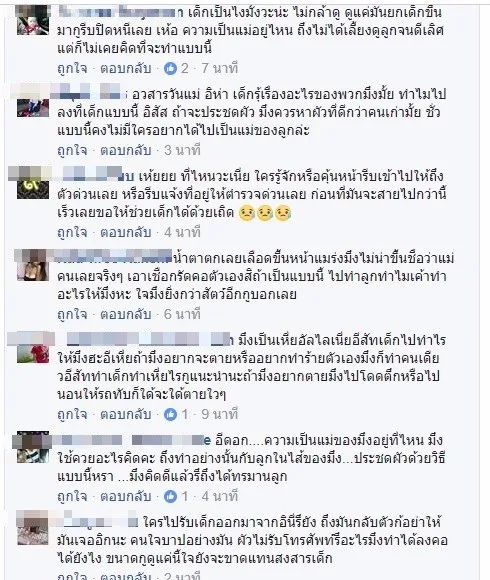Click ตอบกลับ under the 3 นาที comment
This screenshot has width=490, height=580.
[x=126, y=151]
